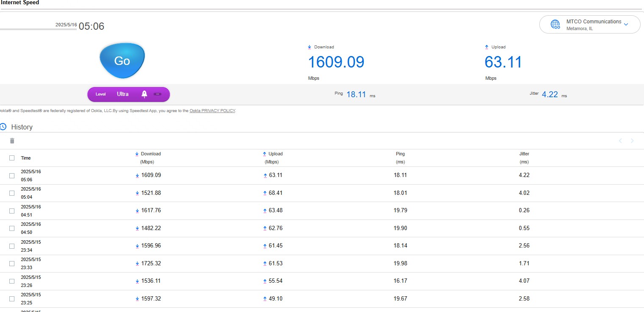Expand the server list chevron arrow
Screen dimensions: 644x312
coord(626,25)
